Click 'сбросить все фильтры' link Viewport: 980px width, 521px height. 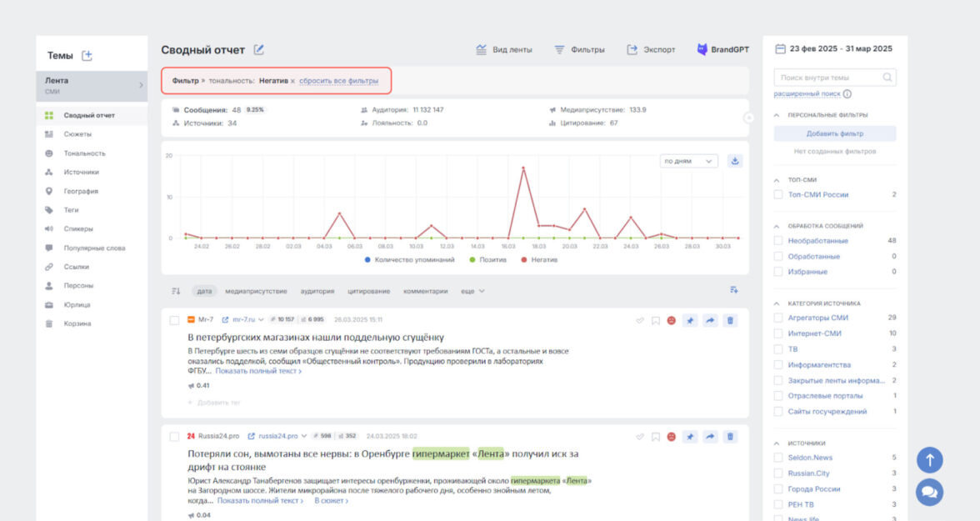(338, 81)
